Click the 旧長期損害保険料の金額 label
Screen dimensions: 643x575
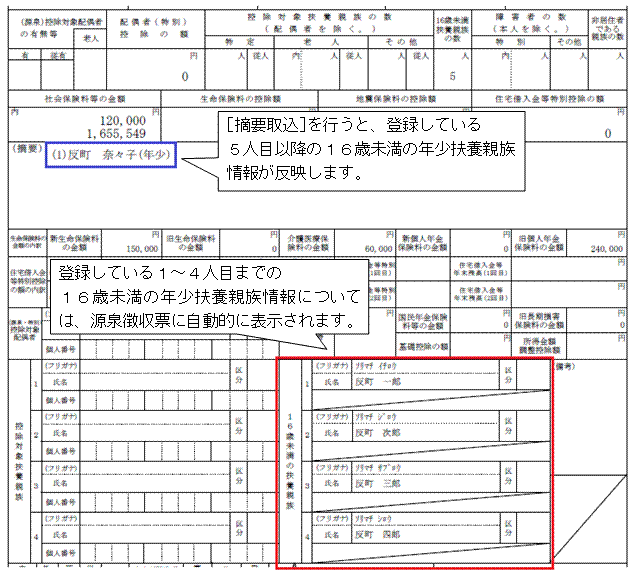[539, 322]
